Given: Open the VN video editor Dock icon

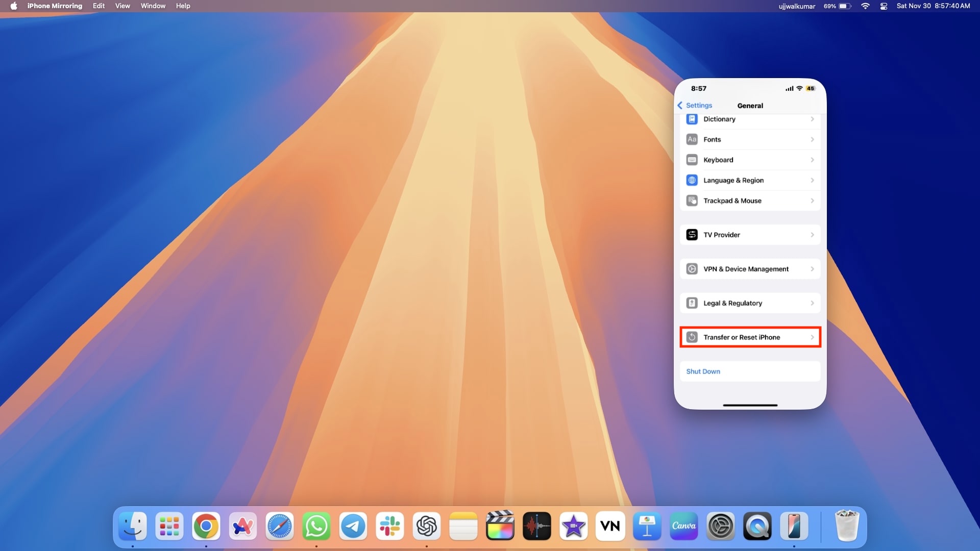Looking at the screenshot, I should point(610,526).
